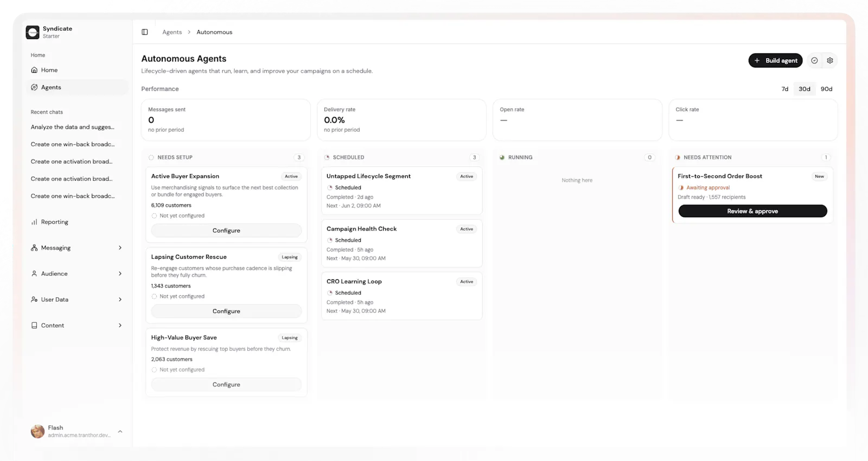Click the Home house icon in sidebar
Image resolution: width=868 pixels, height=461 pixels.
click(x=34, y=70)
